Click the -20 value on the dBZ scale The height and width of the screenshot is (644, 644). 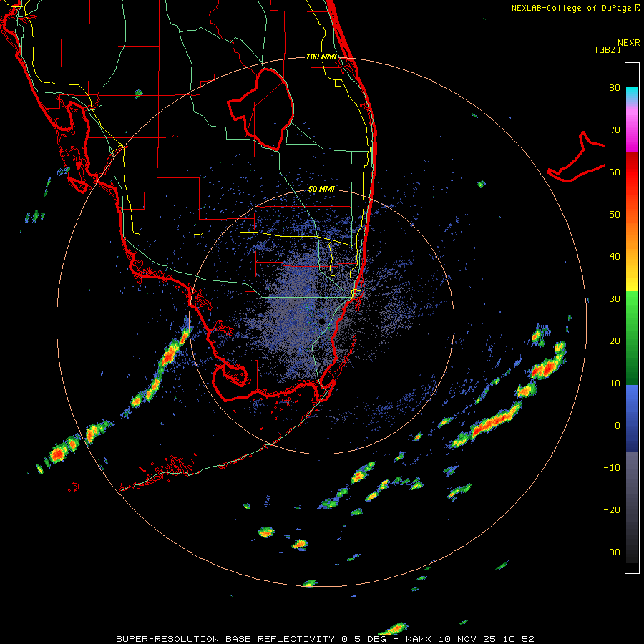point(612,510)
